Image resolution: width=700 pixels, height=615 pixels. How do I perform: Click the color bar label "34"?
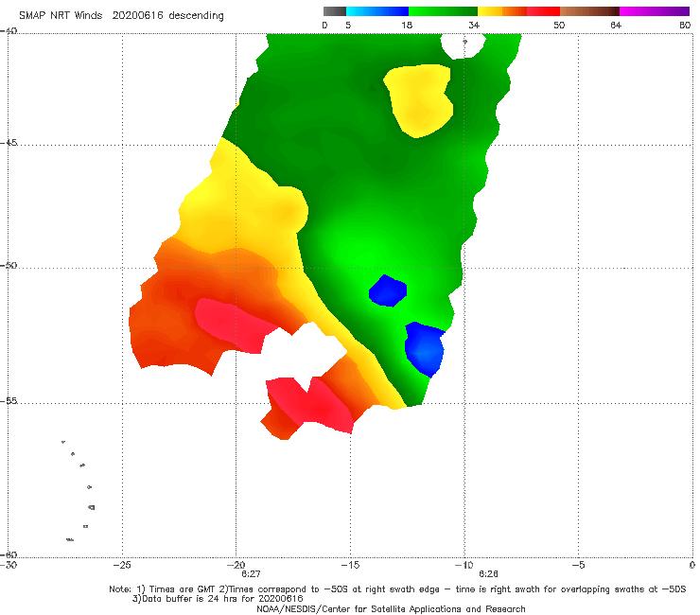tap(474, 26)
